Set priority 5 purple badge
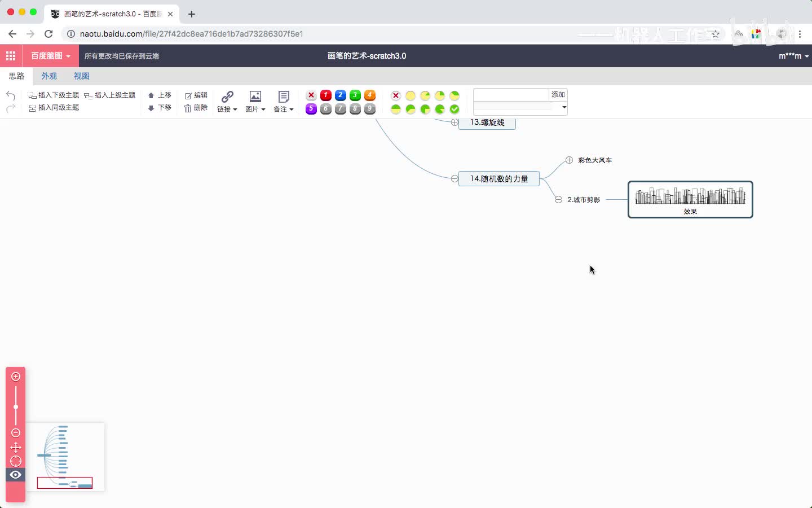Viewport: 812px width, 508px height. click(x=311, y=109)
